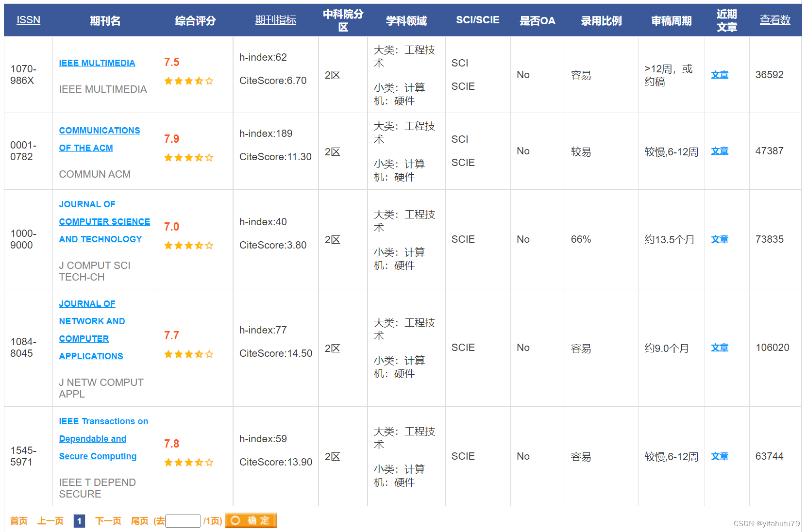Image resolution: width=807 pixels, height=532 pixels.
Task: Open the IEEE MULTIMEDIA journal link
Action: tap(97, 63)
